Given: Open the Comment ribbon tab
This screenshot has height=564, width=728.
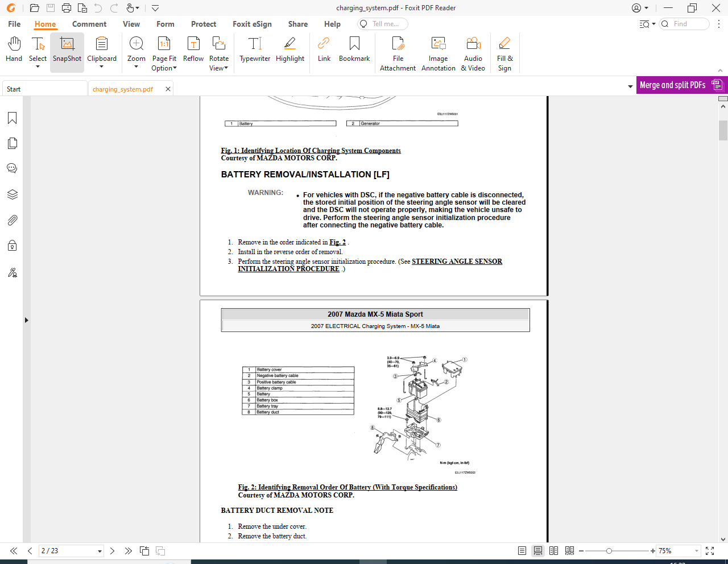Looking at the screenshot, I should click(x=89, y=24).
